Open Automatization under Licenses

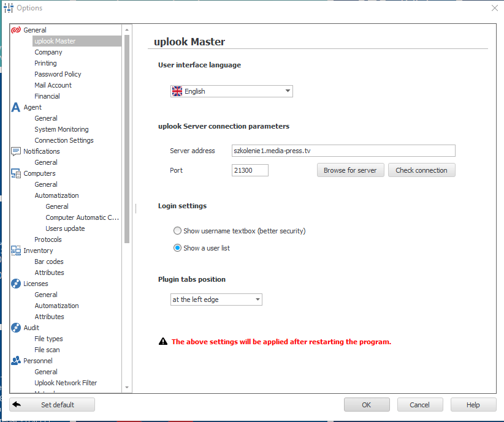tap(56, 306)
